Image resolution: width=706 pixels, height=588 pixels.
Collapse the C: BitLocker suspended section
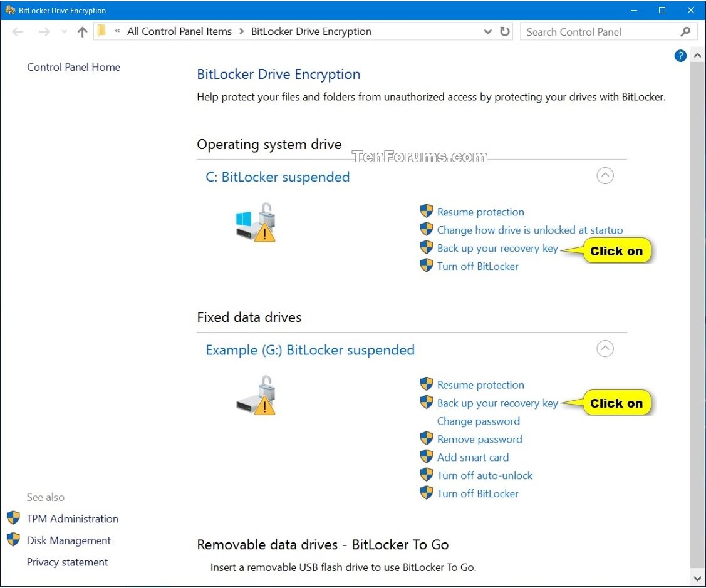(605, 176)
